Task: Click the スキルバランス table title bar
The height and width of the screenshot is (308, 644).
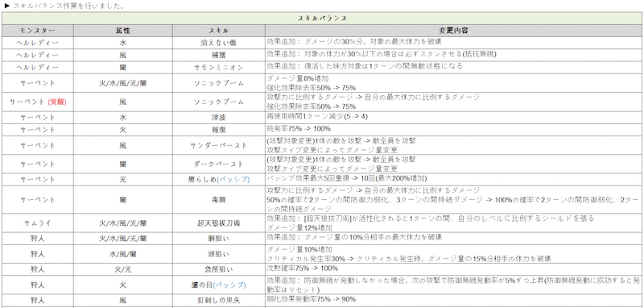Action: [x=322, y=18]
